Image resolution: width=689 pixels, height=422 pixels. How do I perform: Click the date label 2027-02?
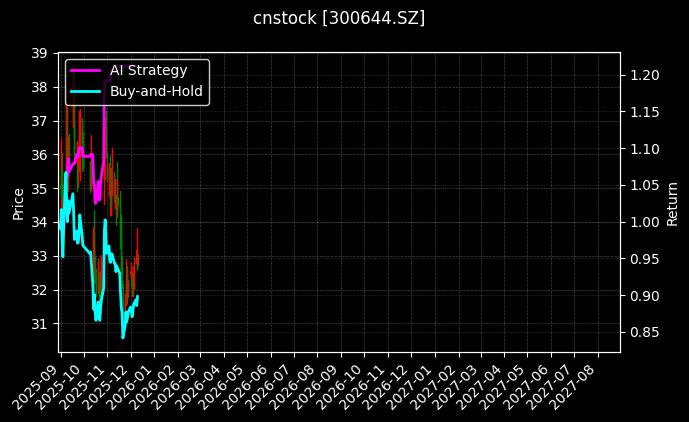point(435,386)
